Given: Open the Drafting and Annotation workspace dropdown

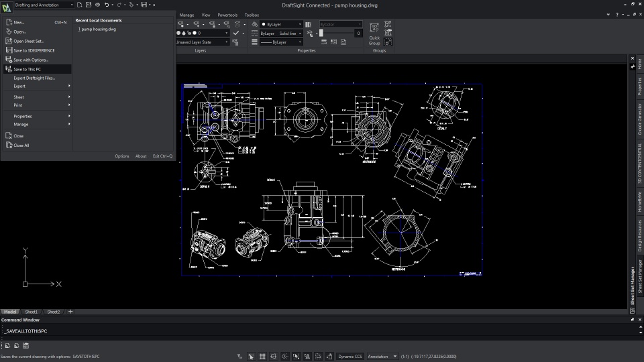Looking at the screenshot, I should click(x=44, y=5).
